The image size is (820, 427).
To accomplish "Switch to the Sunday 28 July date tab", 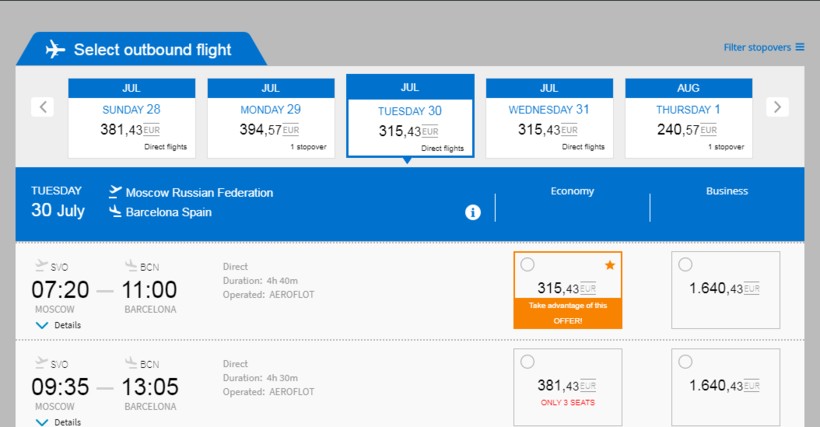I will pyautogui.click(x=131, y=118).
